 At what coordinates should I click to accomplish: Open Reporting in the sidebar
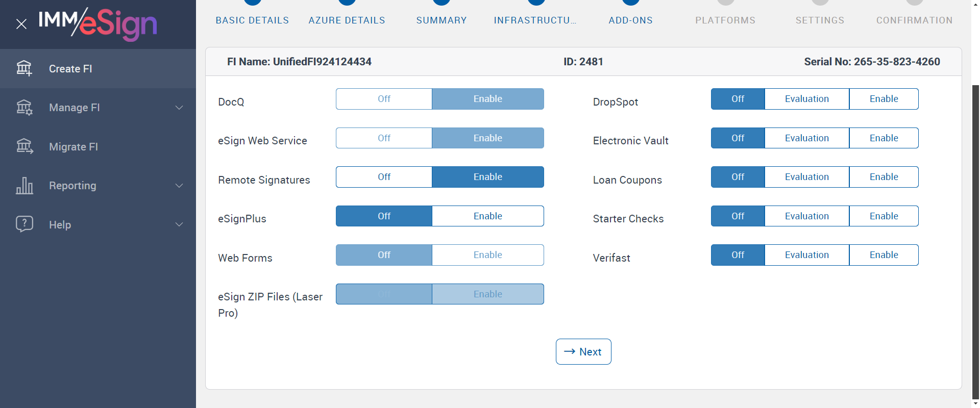tap(98, 186)
